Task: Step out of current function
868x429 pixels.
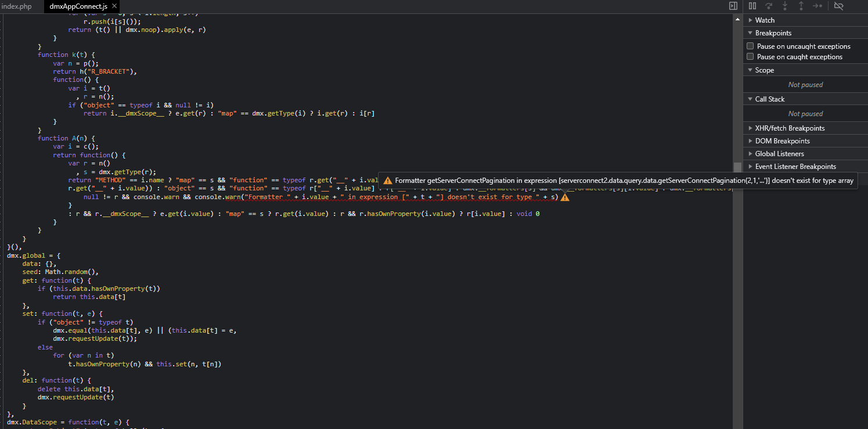Action: coord(801,6)
